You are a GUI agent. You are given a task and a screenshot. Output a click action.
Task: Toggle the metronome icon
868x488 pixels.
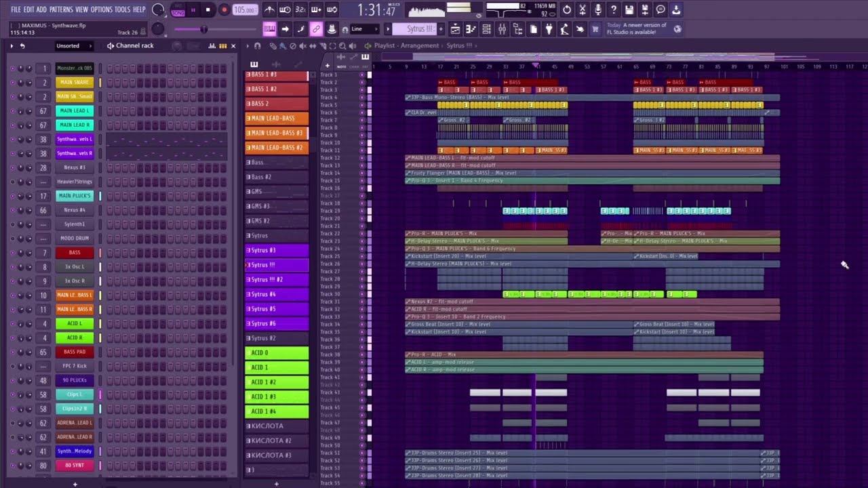(270, 10)
